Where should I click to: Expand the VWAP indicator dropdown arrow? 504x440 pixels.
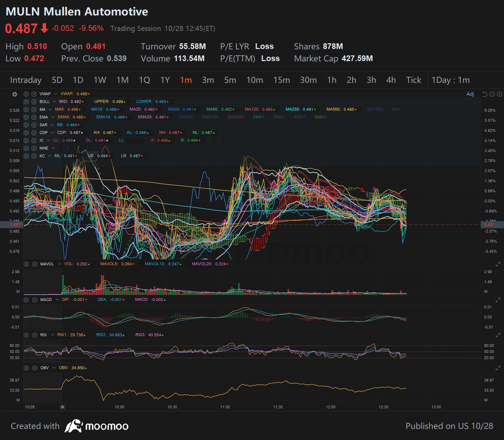(x=56, y=94)
